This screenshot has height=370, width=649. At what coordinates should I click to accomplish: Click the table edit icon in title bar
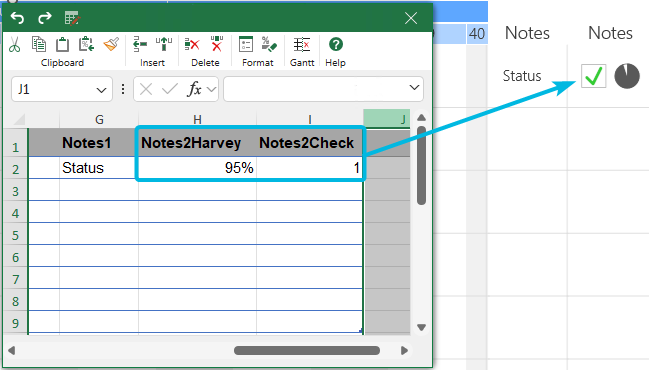coord(72,18)
